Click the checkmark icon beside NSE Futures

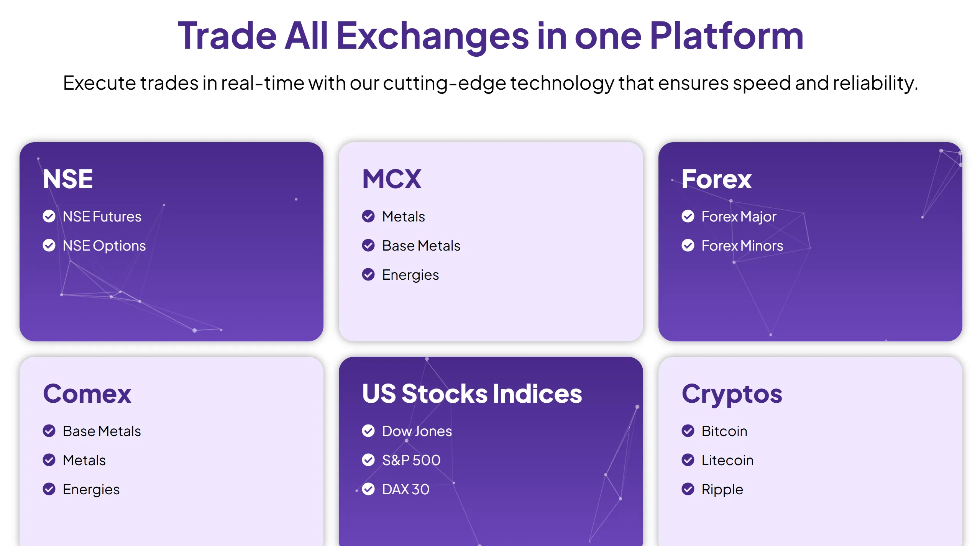49,216
